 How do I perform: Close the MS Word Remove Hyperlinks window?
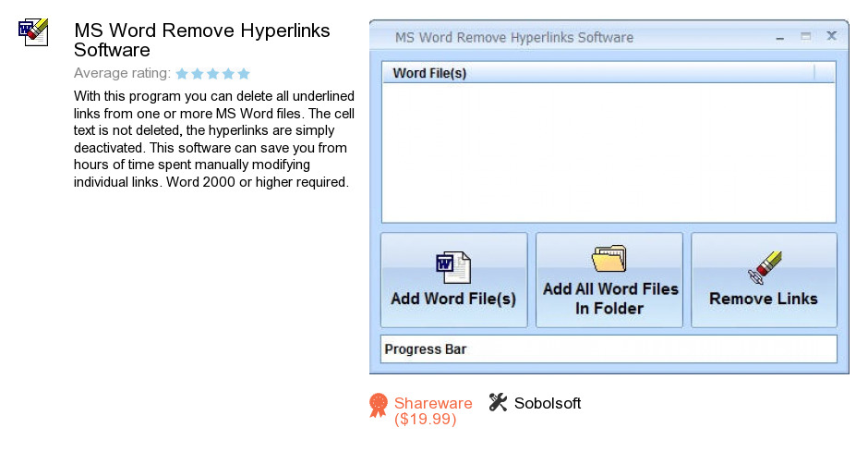(x=831, y=36)
